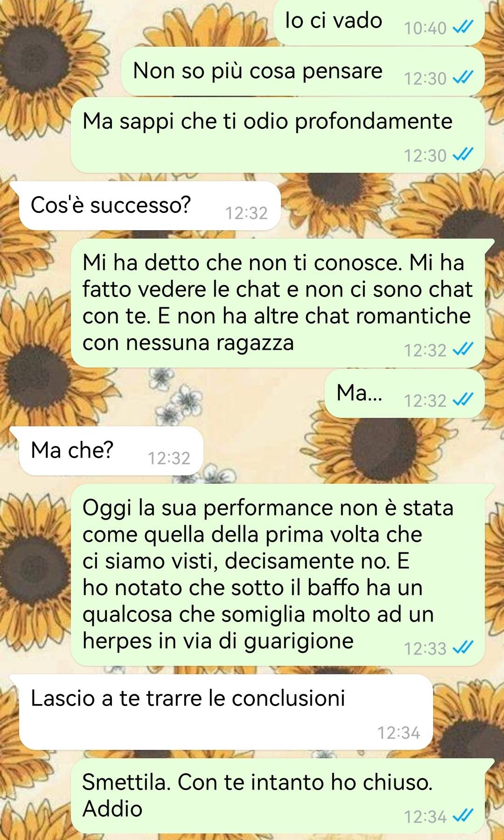The image size is (504, 840).
Task: Tap the "Ma sappi che ti odio profondamente" message
Action: [x=278, y=135]
